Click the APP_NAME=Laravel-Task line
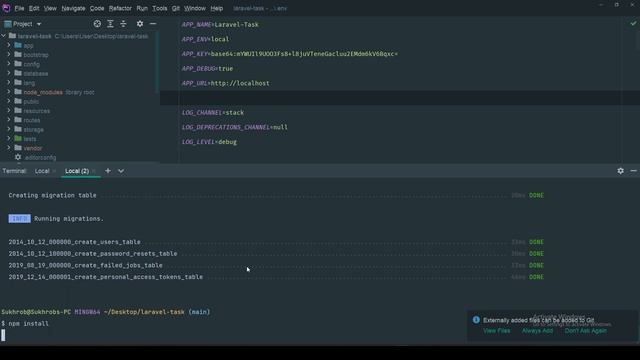Screen dimensions: 640x360 pyautogui.click(x=220, y=24)
